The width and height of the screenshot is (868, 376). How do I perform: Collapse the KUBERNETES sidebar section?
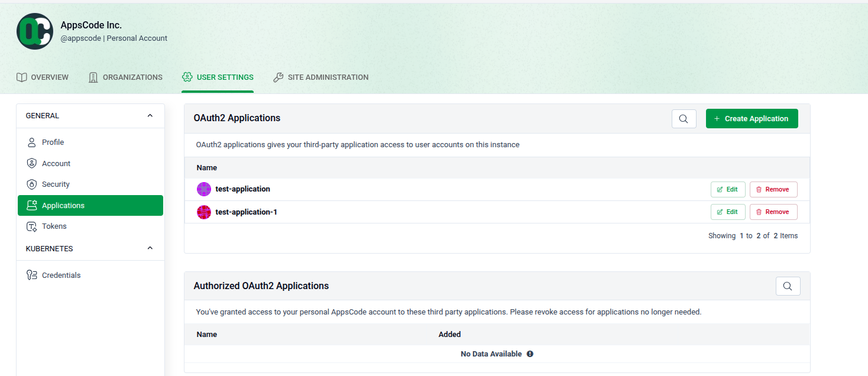(x=150, y=248)
